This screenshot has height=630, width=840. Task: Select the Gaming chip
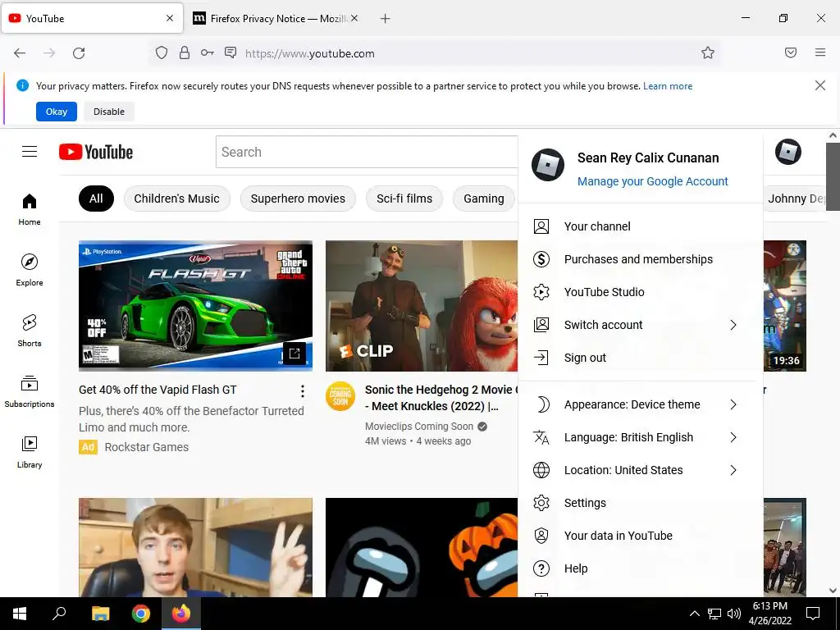tap(484, 199)
